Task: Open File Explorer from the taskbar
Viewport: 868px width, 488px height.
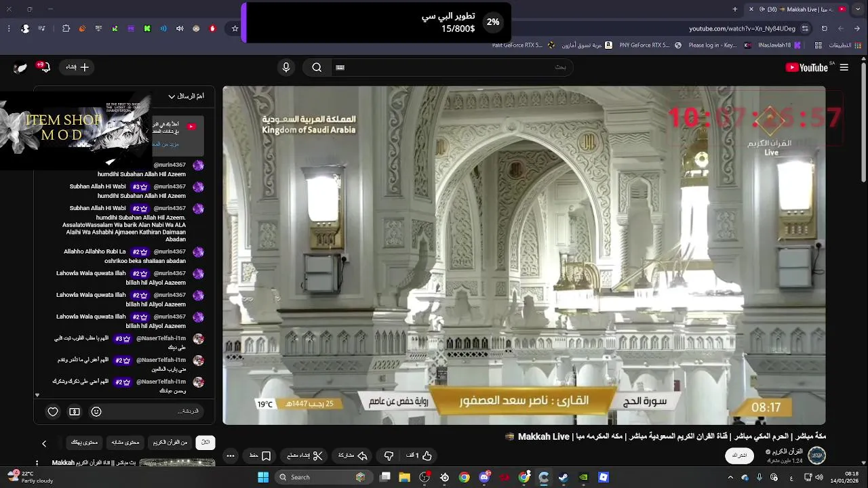Action: [x=405, y=477]
